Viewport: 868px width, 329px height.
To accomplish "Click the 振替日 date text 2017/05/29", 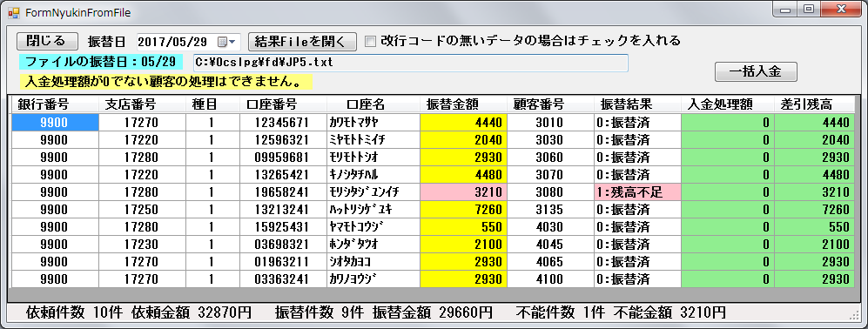I will point(172,42).
